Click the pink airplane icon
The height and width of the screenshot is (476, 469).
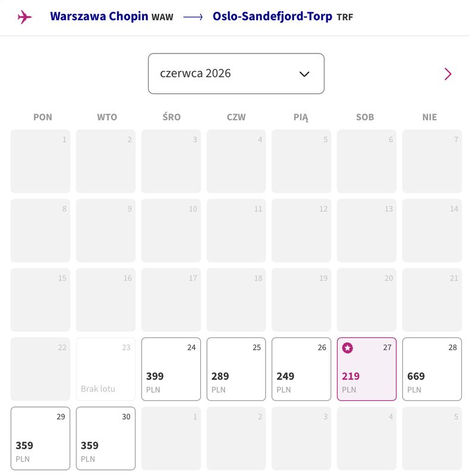(24, 17)
